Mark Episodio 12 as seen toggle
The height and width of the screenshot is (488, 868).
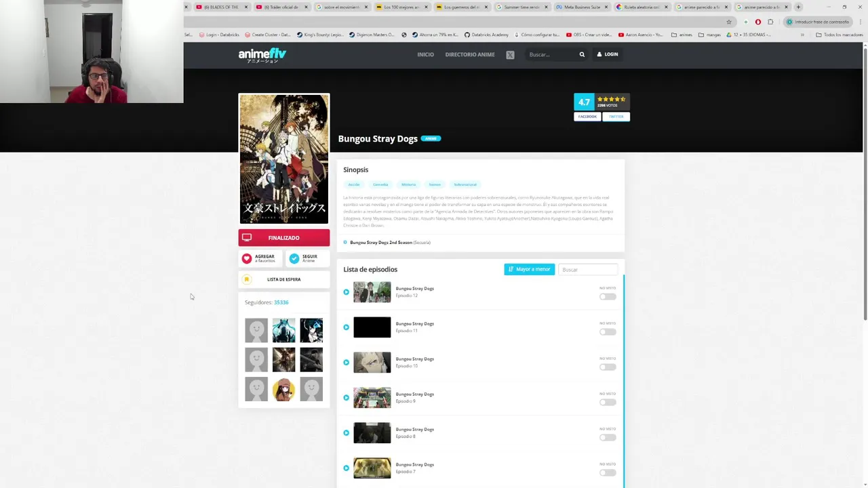coord(608,296)
